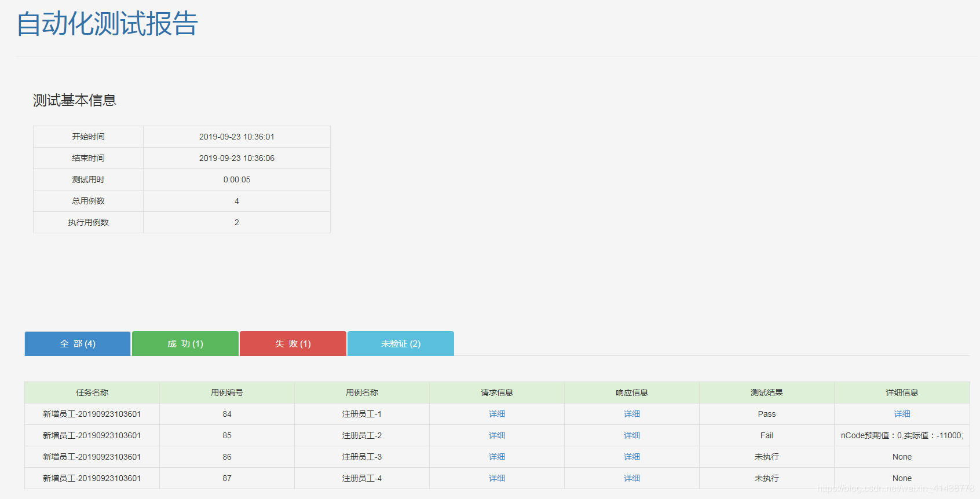Click the Pass result cell

pyautogui.click(x=767, y=414)
